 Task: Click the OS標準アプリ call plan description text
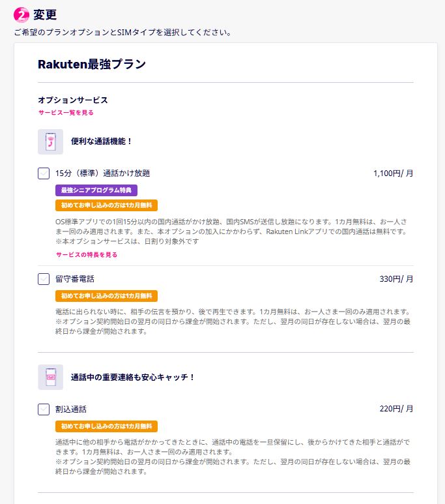tap(231, 231)
